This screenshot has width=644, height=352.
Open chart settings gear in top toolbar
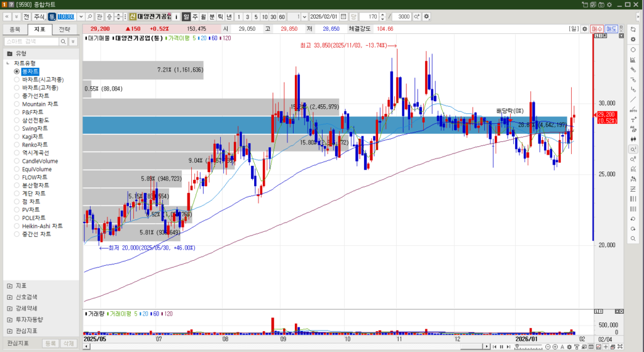point(427,16)
